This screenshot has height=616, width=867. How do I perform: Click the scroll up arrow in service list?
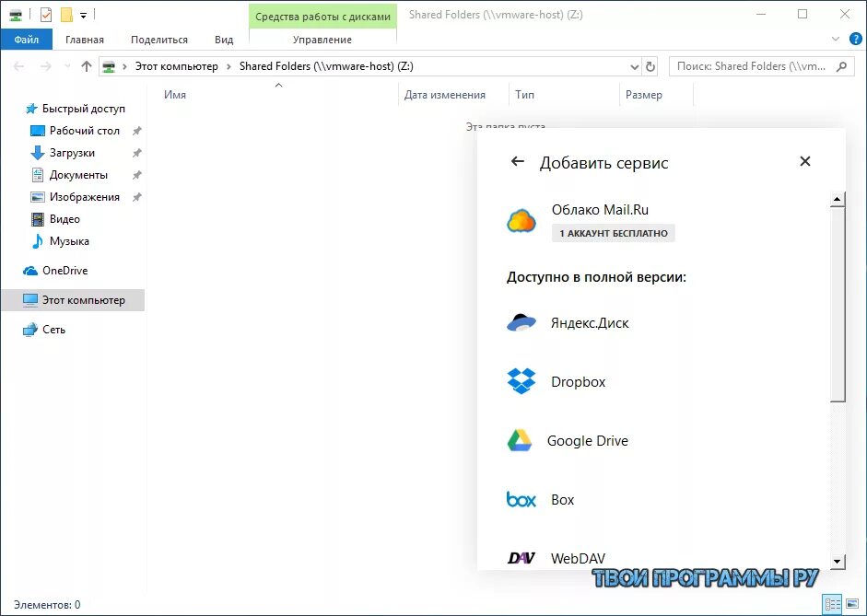coord(838,200)
